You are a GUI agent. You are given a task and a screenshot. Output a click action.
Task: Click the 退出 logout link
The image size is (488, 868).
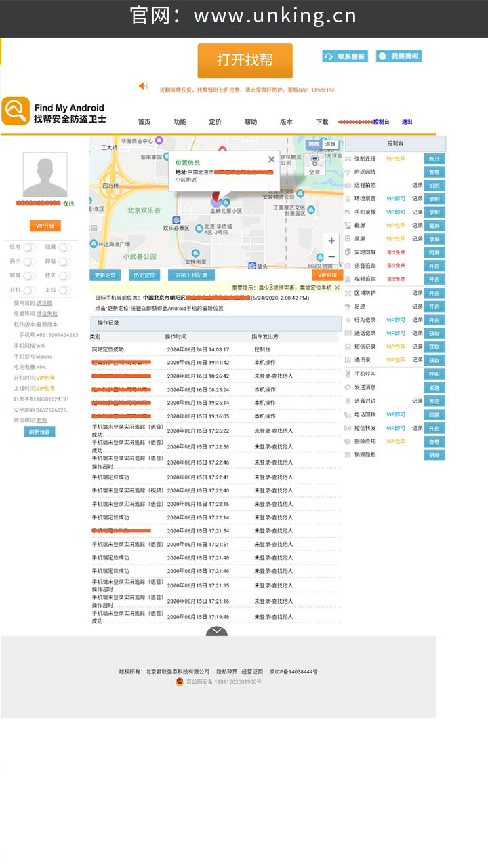(407, 122)
